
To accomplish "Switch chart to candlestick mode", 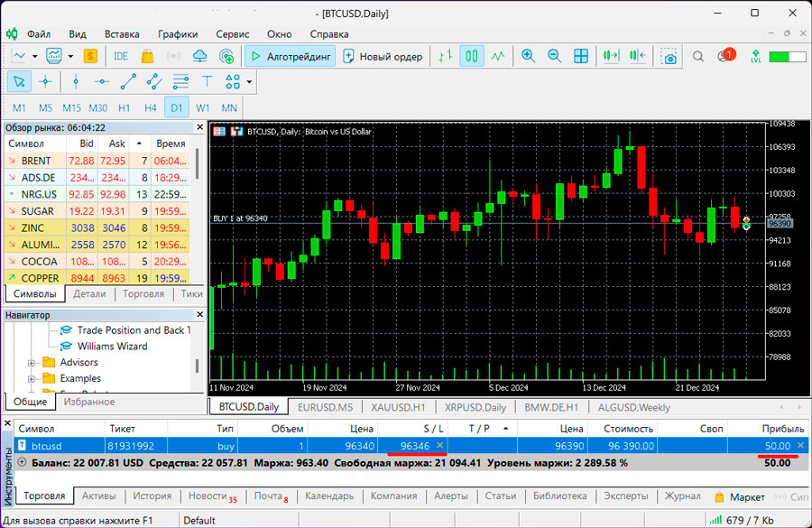I will pyautogui.click(x=471, y=56).
